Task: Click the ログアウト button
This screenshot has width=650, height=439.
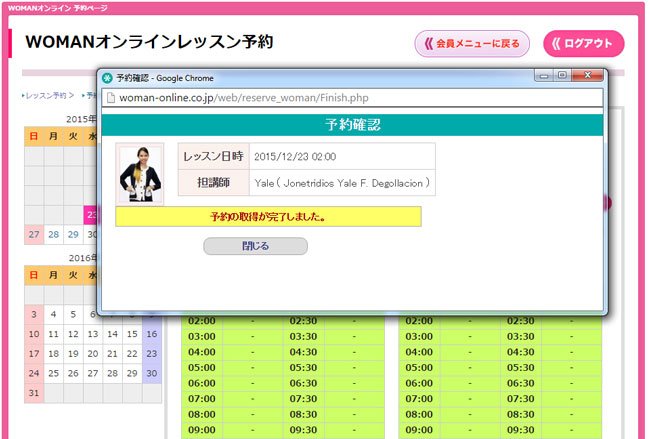Action: pyautogui.click(x=584, y=44)
